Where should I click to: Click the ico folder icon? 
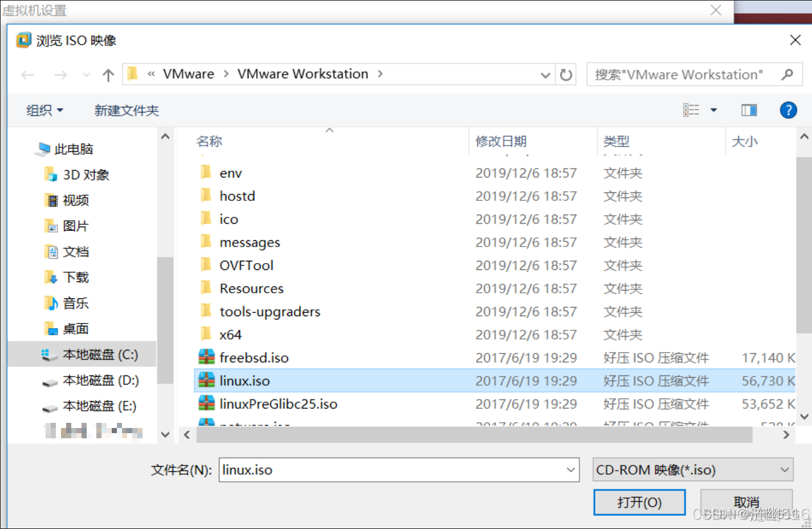pos(206,219)
